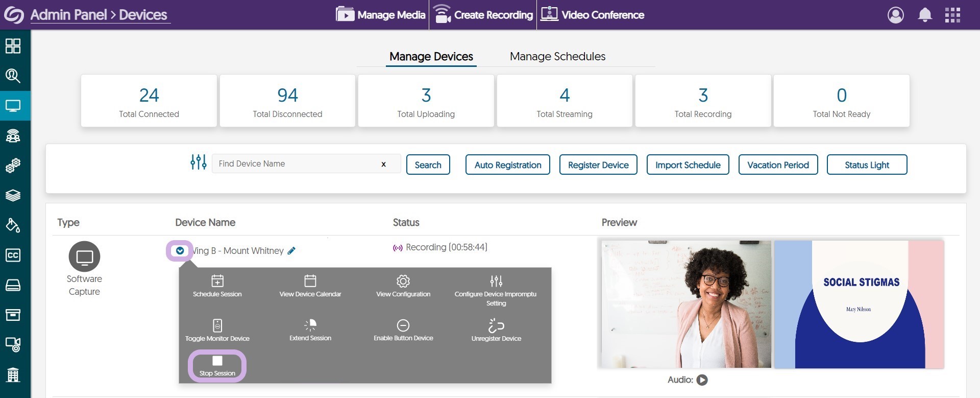Open View Configuration gear icon

click(x=403, y=282)
